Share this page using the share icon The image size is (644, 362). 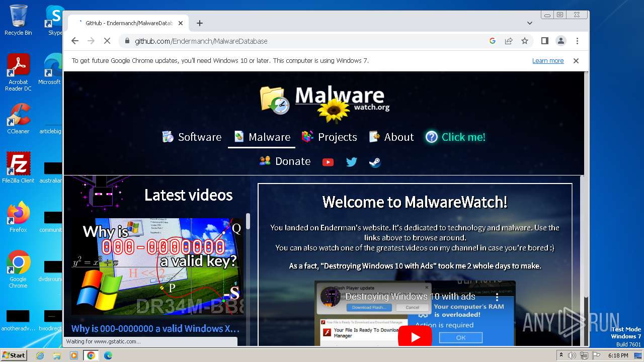click(x=509, y=41)
